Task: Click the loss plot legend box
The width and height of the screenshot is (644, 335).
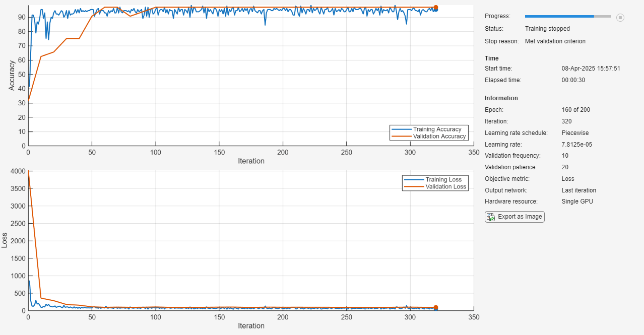Action: [x=435, y=183]
